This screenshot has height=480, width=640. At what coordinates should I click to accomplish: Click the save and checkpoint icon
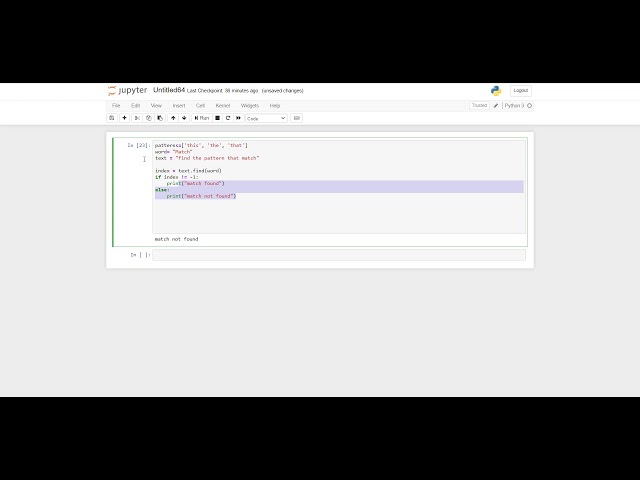(112, 118)
